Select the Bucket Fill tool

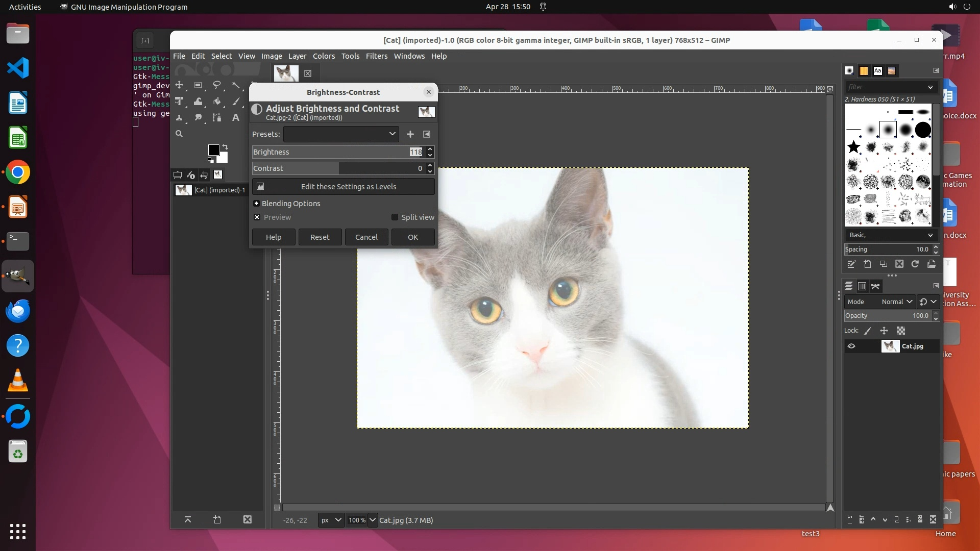217,102
